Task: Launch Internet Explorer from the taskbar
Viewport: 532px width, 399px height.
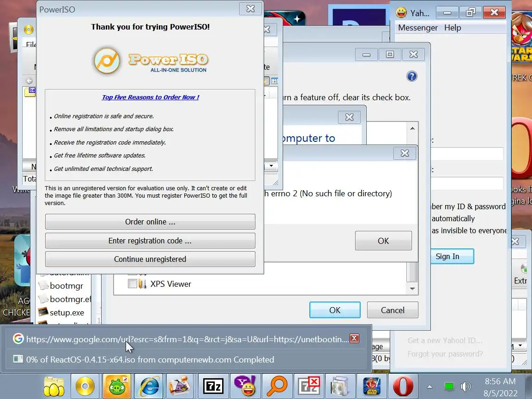Action: pyautogui.click(x=150, y=386)
